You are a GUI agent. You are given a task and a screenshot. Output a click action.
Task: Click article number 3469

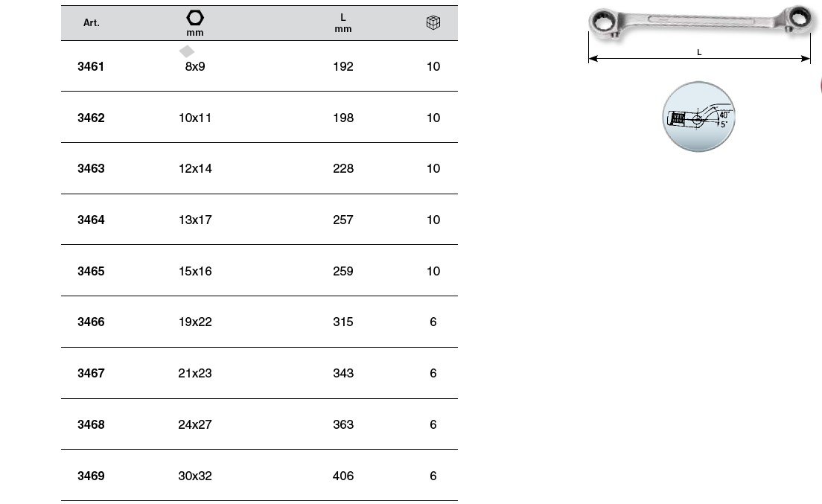click(x=91, y=476)
